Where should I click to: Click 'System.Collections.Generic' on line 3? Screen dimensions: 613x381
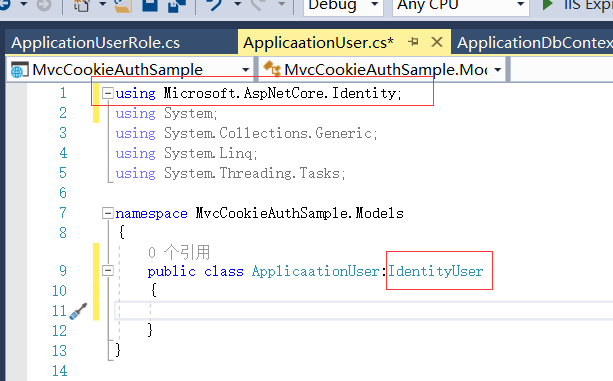click(x=268, y=133)
